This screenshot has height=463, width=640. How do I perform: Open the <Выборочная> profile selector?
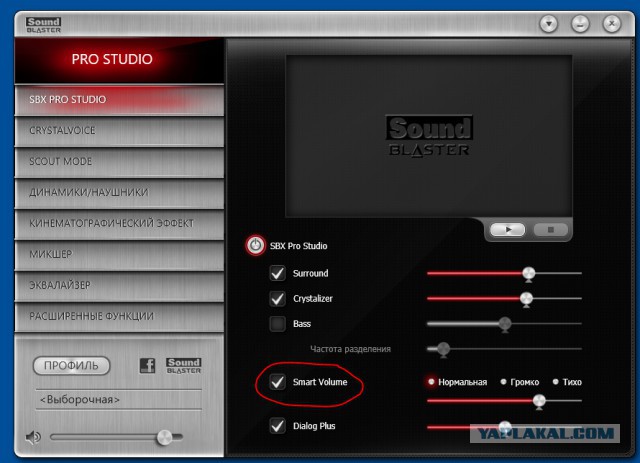119,399
